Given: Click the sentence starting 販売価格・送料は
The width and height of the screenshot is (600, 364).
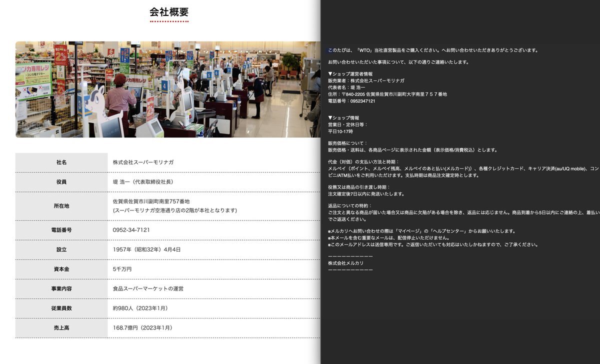Looking at the screenshot, I should point(412,150).
